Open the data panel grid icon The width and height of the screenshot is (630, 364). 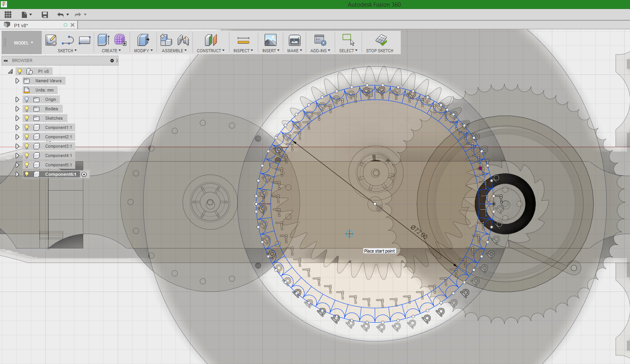point(8,15)
